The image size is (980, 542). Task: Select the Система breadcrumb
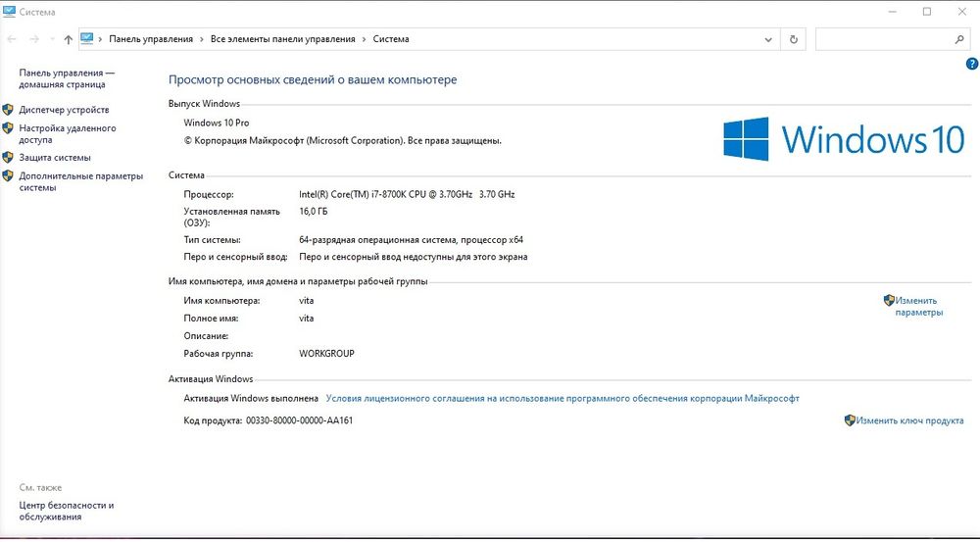click(x=391, y=39)
